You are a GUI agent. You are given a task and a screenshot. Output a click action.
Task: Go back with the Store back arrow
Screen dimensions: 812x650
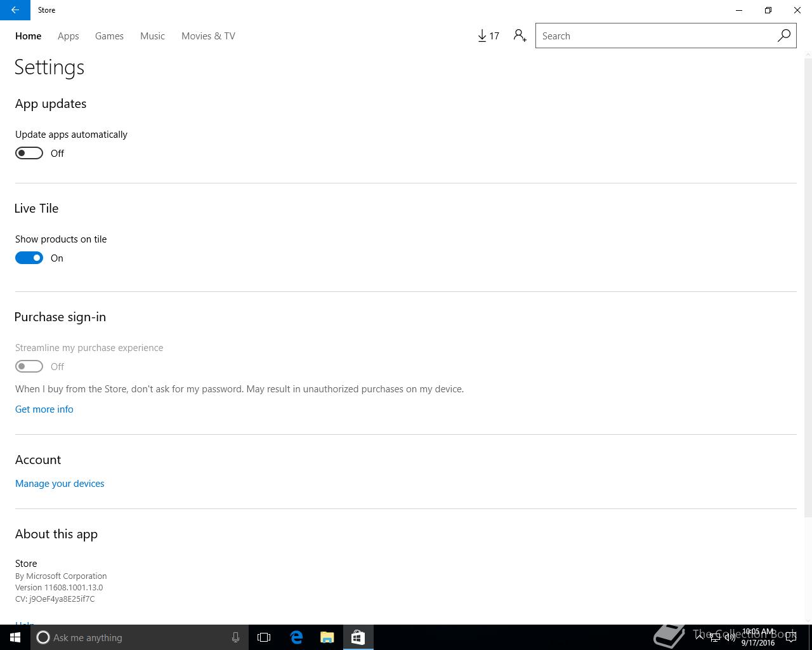click(x=15, y=10)
